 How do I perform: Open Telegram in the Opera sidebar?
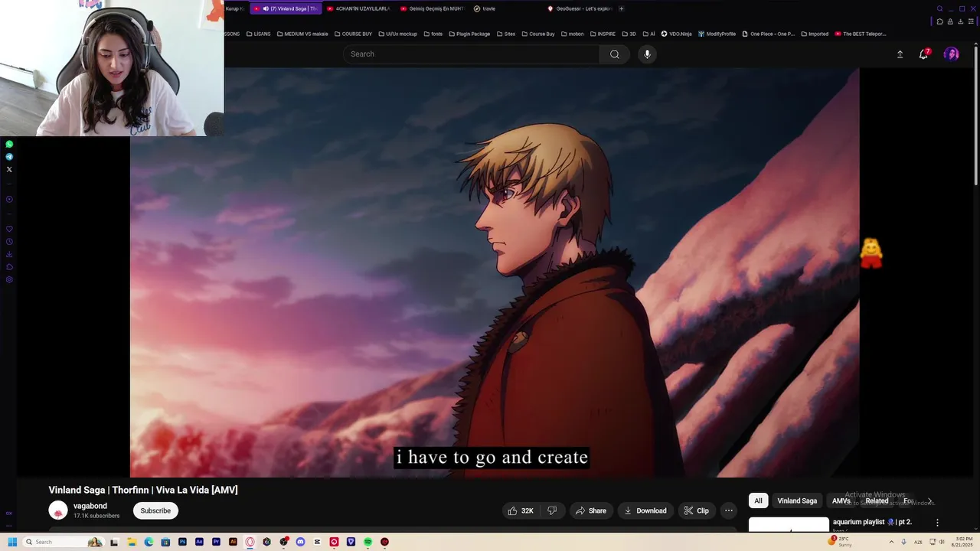(9, 157)
